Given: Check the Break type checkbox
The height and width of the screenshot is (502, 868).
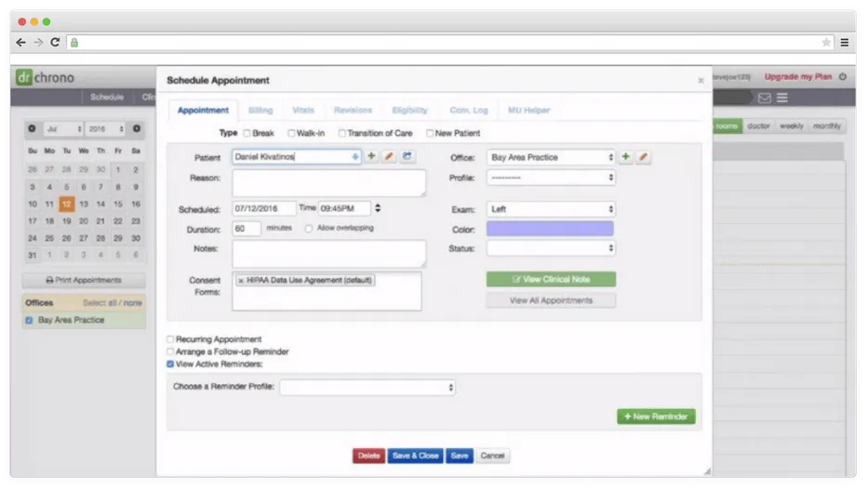Looking at the screenshot, I should click(247, 133).
